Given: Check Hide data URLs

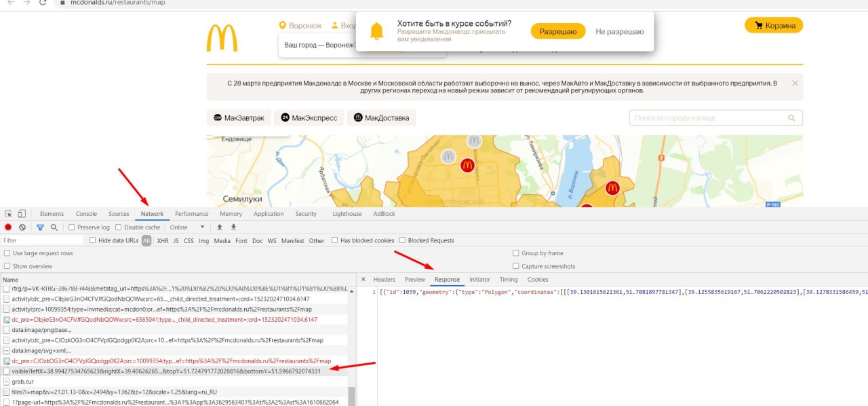Looking at the screenshot, I should (93, 240).
